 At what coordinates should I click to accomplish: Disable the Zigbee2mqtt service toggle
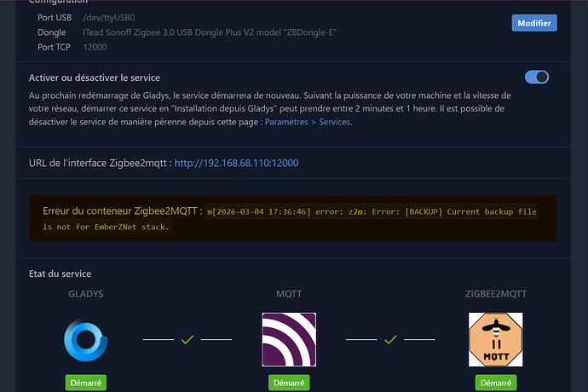click(x=537, y=78)
